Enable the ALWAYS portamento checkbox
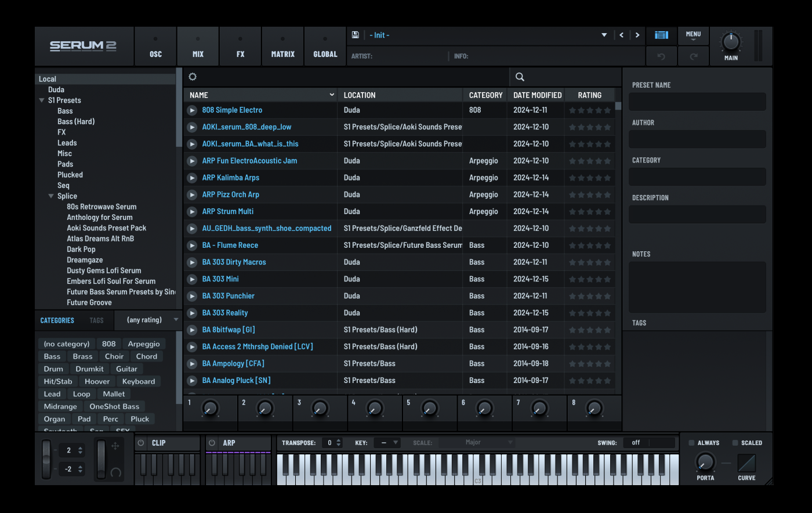The image size is (812, 513). 691,443
